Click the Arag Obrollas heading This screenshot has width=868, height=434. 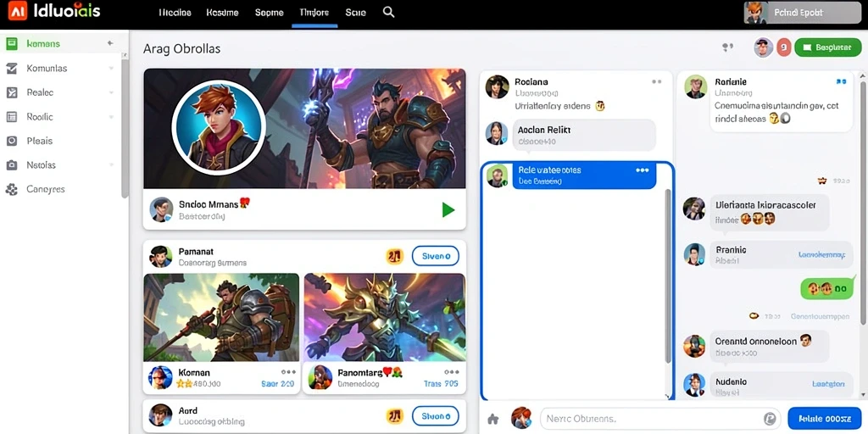pyautogui.click(x=181, y=48)
